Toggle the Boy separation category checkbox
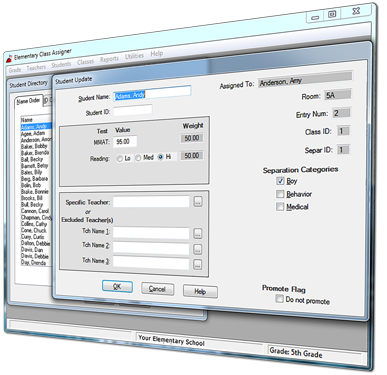Viewport: 387px width, 375px height. pos(280,181)
